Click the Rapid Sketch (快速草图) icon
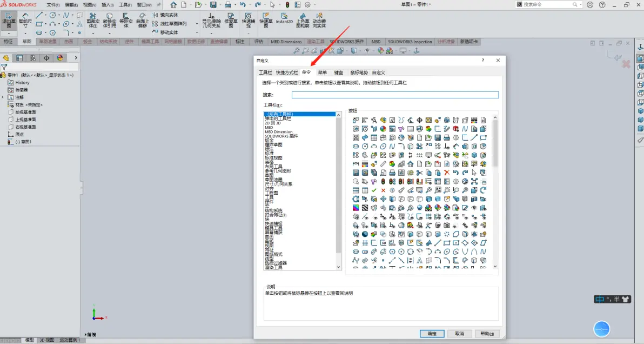The height and width of the screenshot is (344, 644). click(266, 20)
